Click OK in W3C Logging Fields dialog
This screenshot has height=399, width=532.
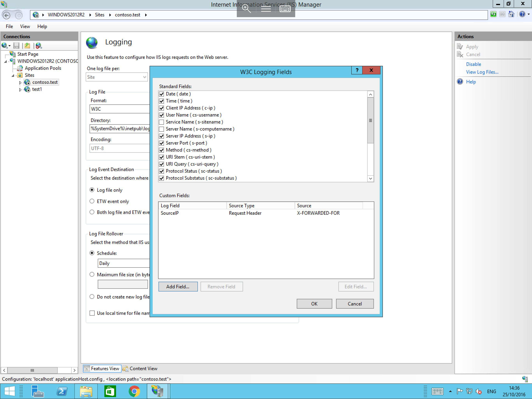(x=314, y=304)
